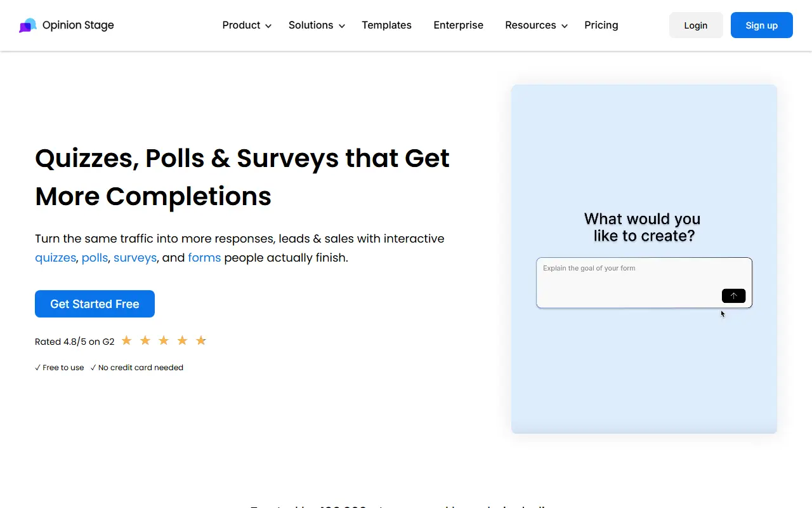Open the Pricing page
Viewport: 812px width, 508px height.
[601, 25]
